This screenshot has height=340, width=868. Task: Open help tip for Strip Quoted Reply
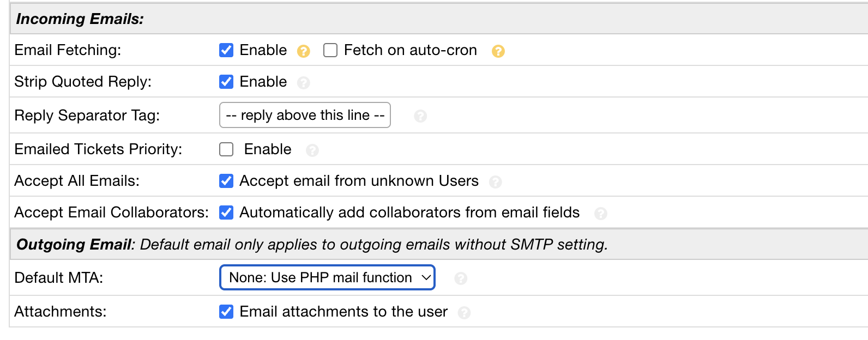pyautogui.click(x=303, y=83)
